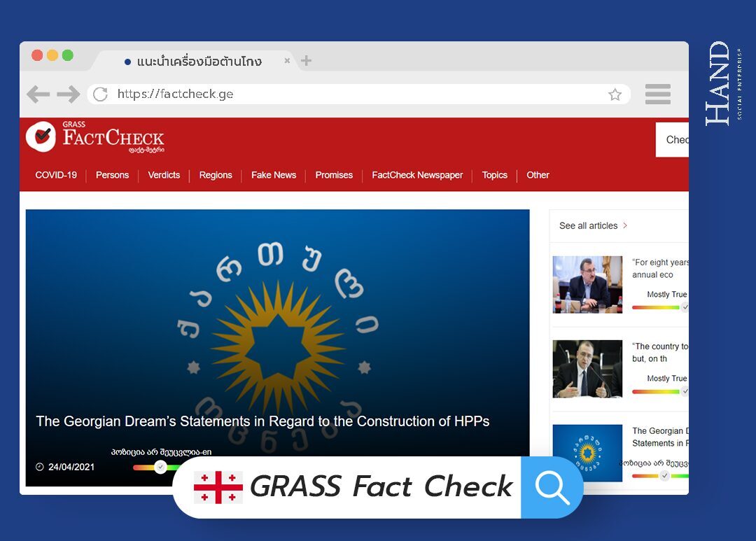The height and width of the screenshot is (541, 756).
Task: Click the factcheck.ge address bar
Action: 358,94
